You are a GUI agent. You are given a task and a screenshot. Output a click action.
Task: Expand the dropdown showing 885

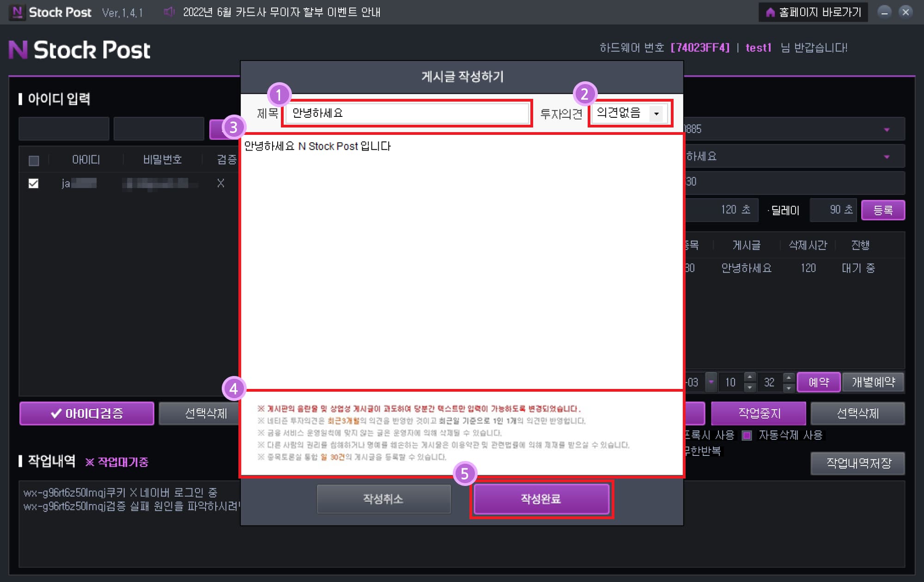(887, 129)
